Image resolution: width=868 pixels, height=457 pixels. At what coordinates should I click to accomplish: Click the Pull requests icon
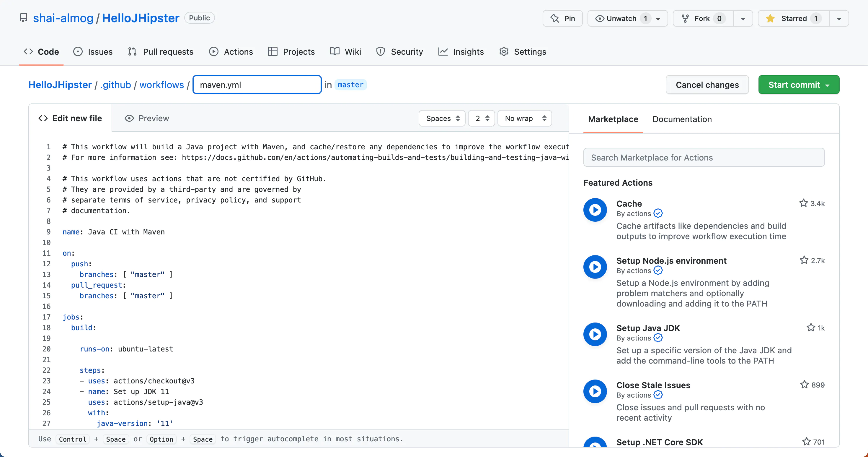(x=131, y=52)
